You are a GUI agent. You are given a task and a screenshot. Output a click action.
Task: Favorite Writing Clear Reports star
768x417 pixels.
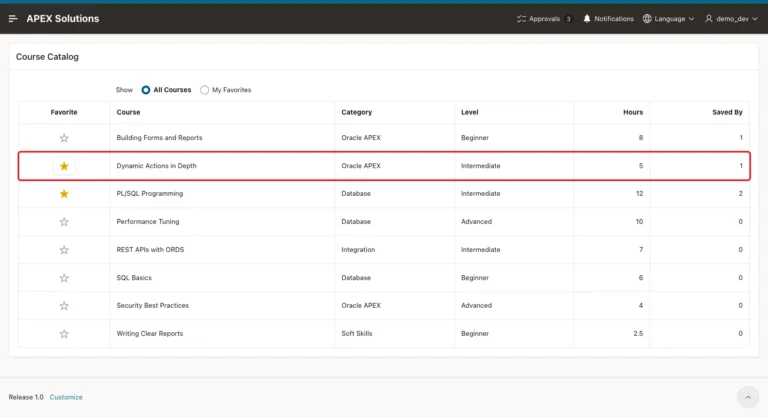pos(64,334)
